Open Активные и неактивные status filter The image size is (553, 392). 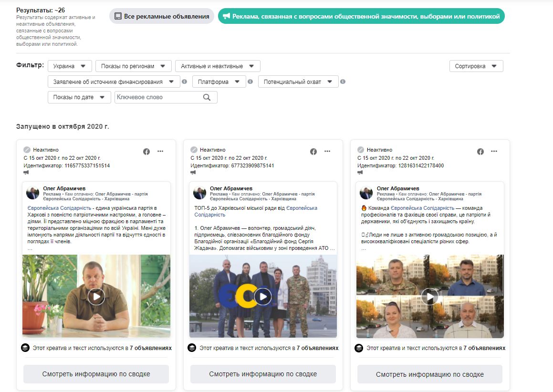[218, 66]
